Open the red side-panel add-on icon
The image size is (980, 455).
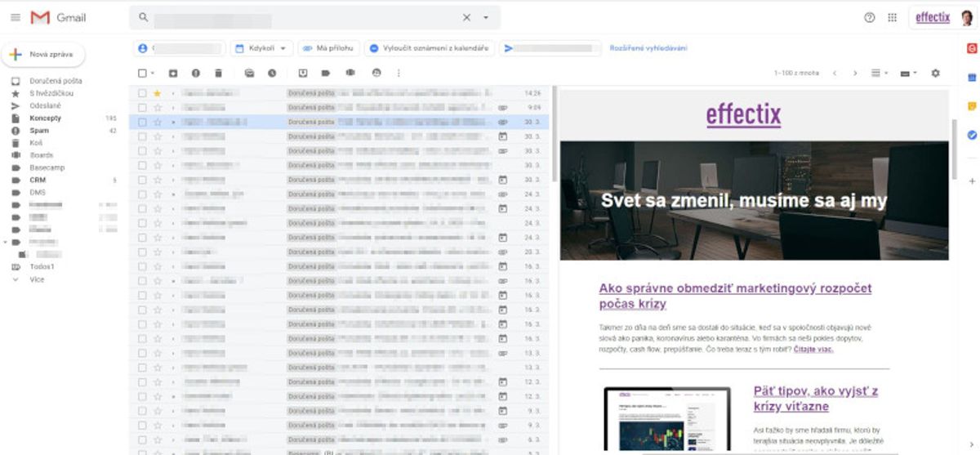tap(972, 49)
